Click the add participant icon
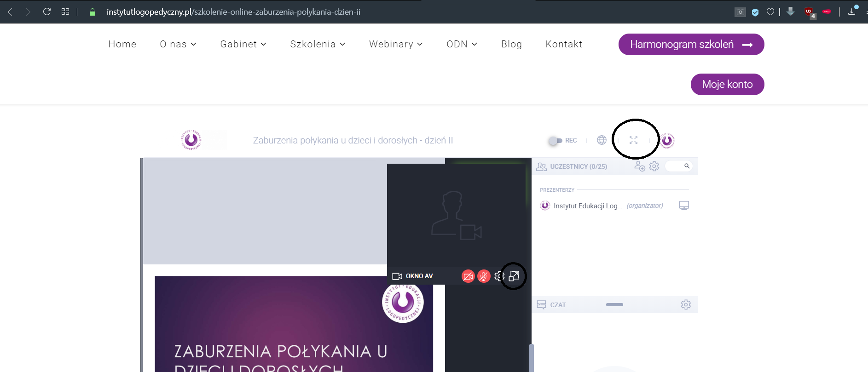The height and width of the screenshot is (372, 868). pyautogui.click(x=639, y=166)
